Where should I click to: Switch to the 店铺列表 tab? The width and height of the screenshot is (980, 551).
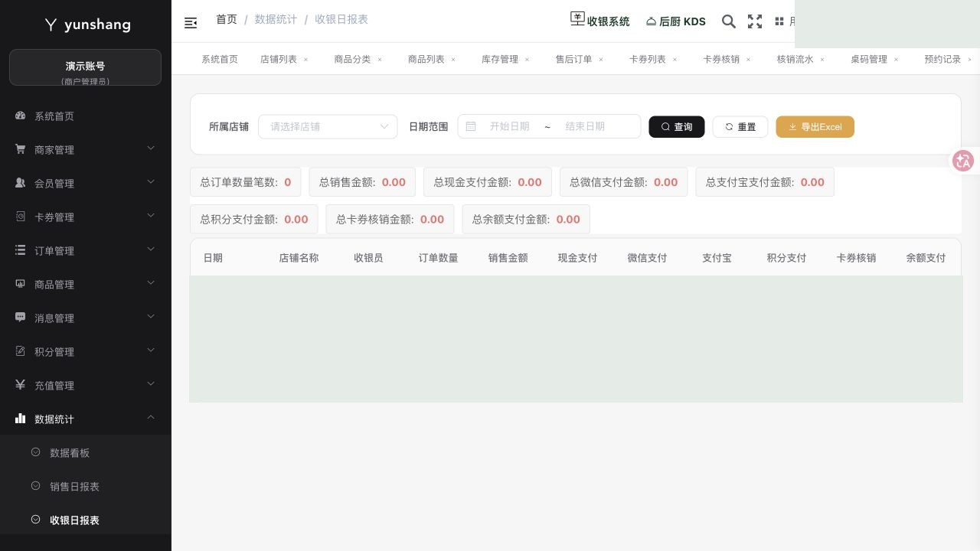coord(279,59)
